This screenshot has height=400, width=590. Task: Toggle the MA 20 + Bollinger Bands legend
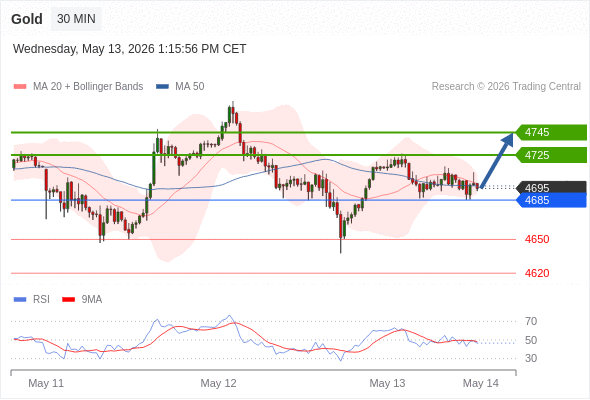pyautogui.click(x=78, y=87)
